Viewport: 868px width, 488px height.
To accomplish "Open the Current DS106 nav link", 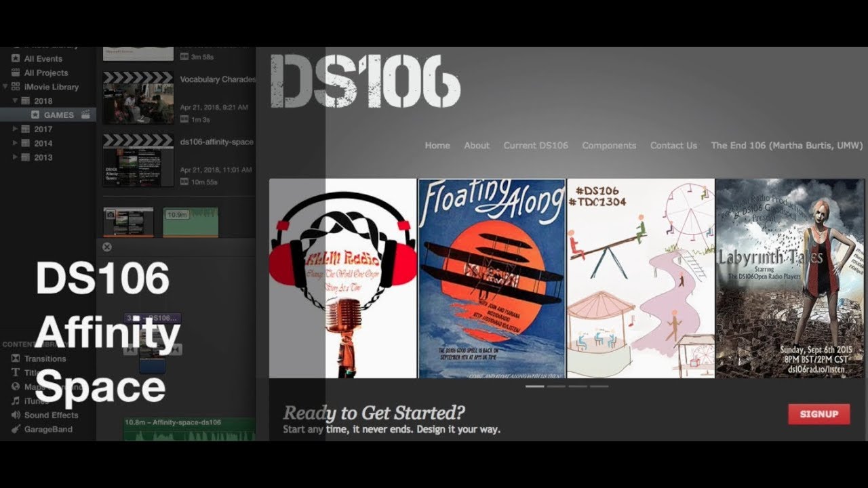I will [536, 146].
